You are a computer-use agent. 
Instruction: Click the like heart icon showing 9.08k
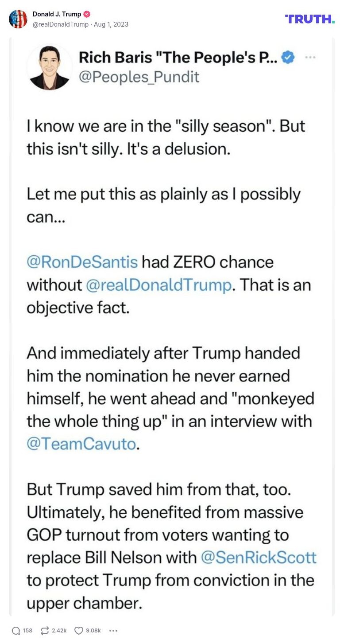78,630
